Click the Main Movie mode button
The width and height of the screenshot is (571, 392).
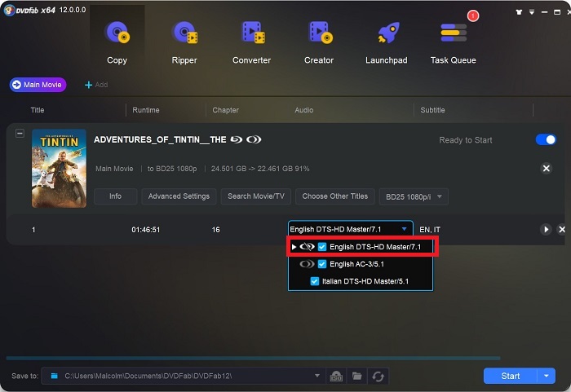[x=38, y=85]
